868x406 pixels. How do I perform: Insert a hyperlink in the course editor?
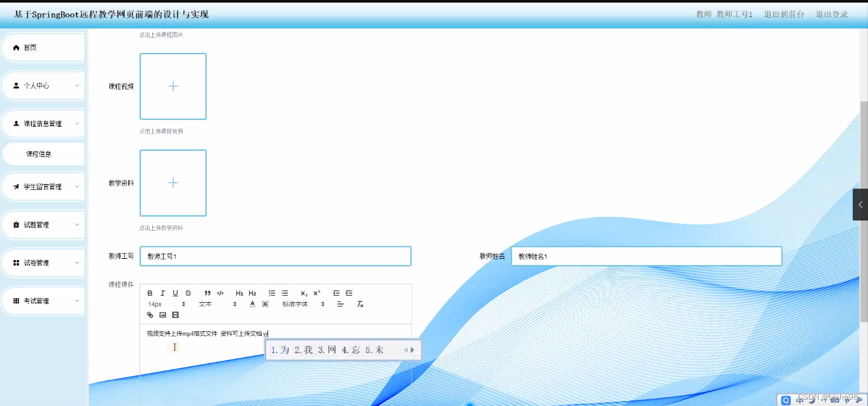(x=150, y=315)
